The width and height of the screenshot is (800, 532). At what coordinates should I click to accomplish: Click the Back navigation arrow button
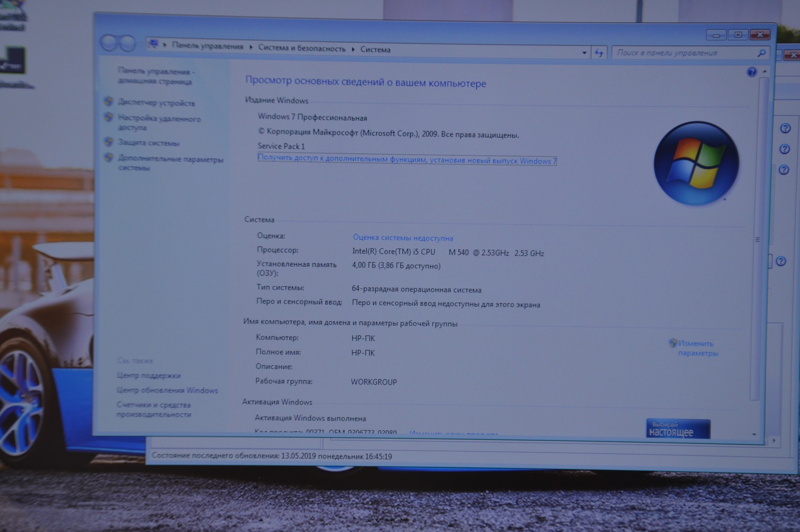pos(109,43)
